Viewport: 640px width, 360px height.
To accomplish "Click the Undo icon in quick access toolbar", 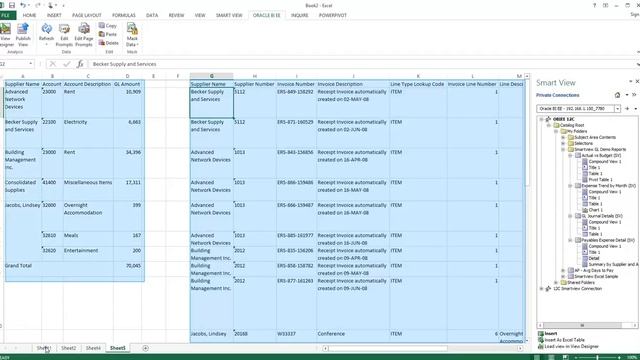I will 23,5.
